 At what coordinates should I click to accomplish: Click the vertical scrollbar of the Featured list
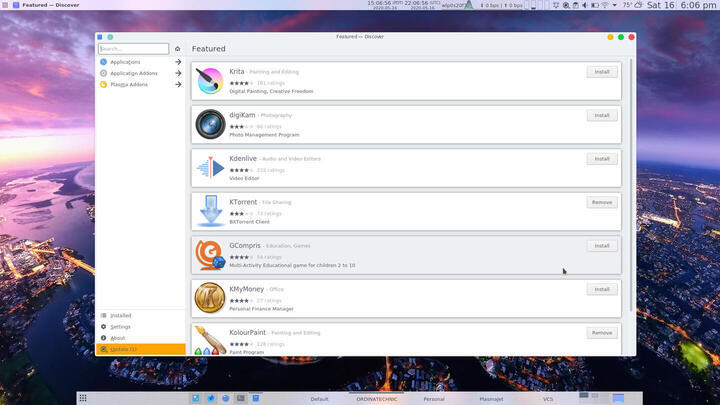pos(633,185)
